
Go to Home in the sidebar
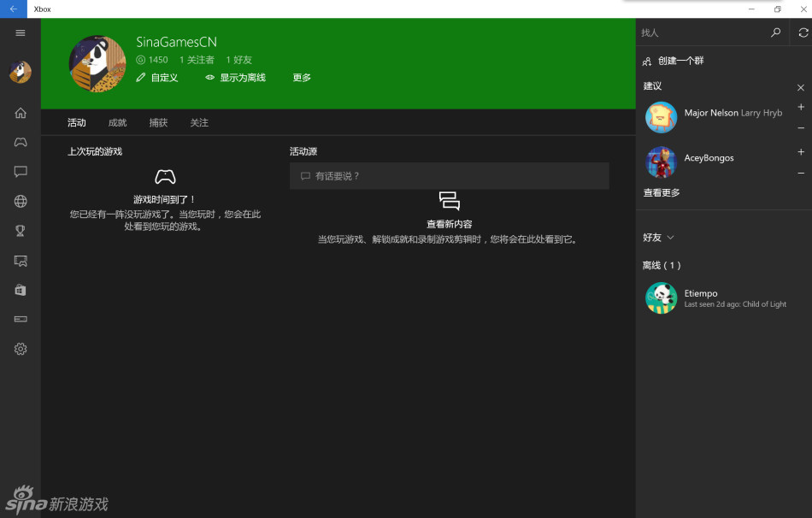[21, 113]
